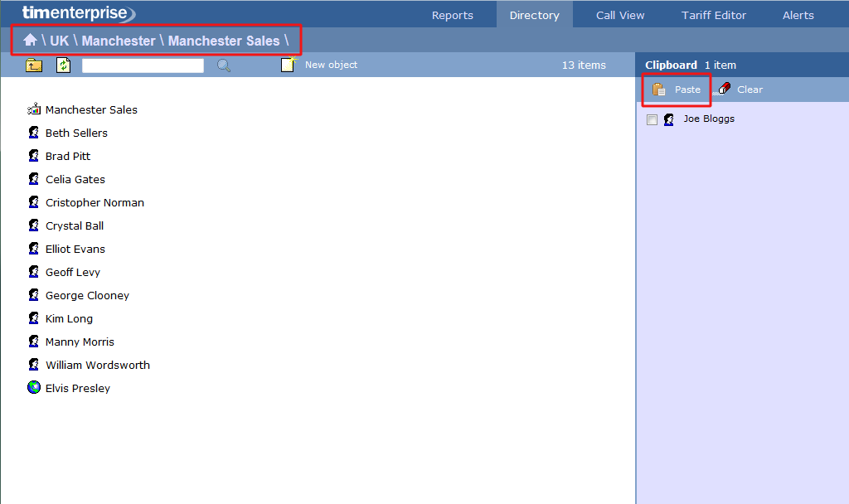Image resolution: width=849 pixels, height=504 pixels.
Task: Click the name 'Elvis Presley'
Action: tap(77, 388)
